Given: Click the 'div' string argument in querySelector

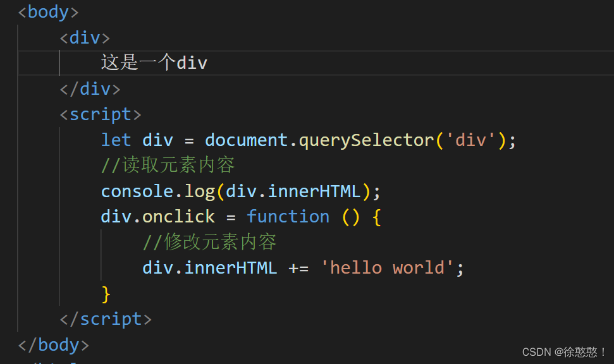Looking at the screenshot, I should [470, 140].
